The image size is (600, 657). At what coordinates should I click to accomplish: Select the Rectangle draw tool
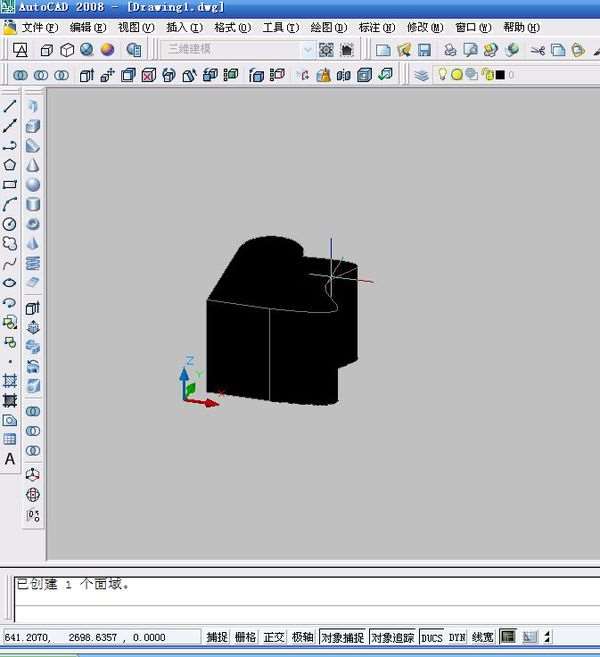pyautogui.click(x=10, y=184)
